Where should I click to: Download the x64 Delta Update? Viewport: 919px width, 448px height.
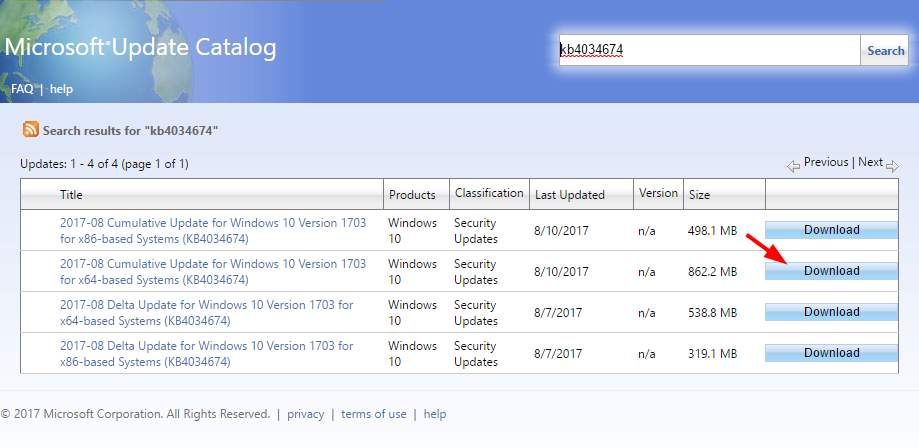(831, 312)
